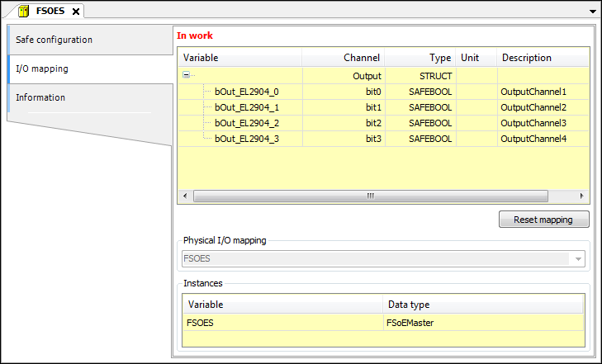Click the FSOES tab icon
Viewport: 602px width, 364px height.
point(24,11)
